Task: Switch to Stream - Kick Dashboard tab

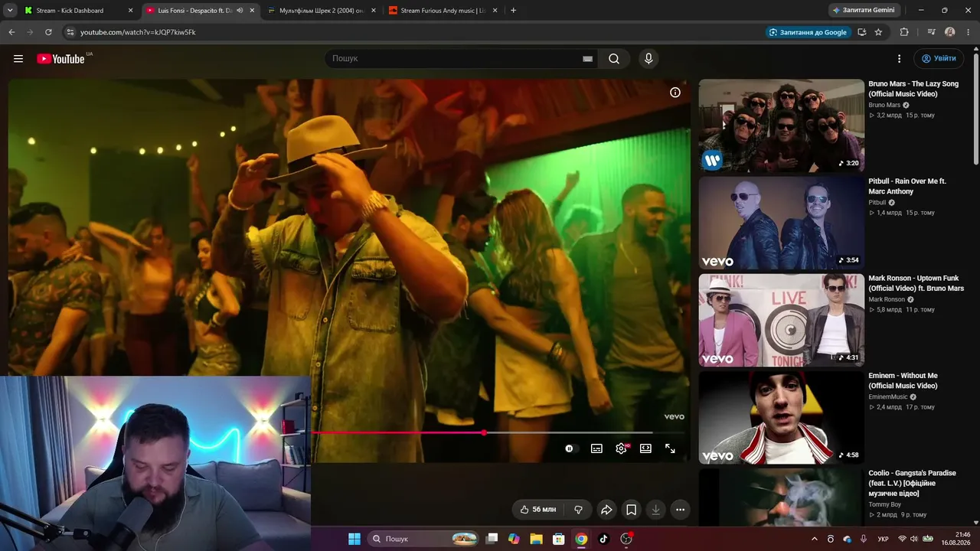Action: [78, 11]
